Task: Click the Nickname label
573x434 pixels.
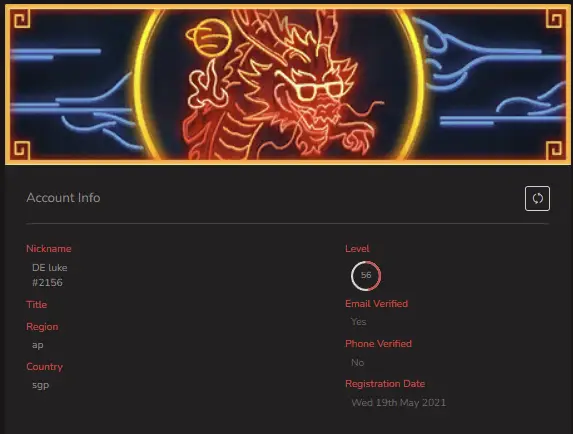Action: click(x=49, y=248)
